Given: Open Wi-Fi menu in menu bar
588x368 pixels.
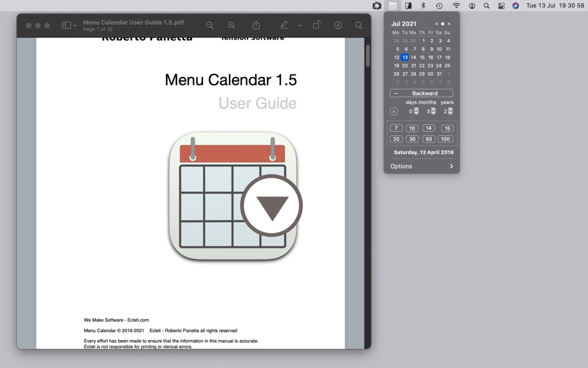Looking at the screenshot, I should point(456,6).
